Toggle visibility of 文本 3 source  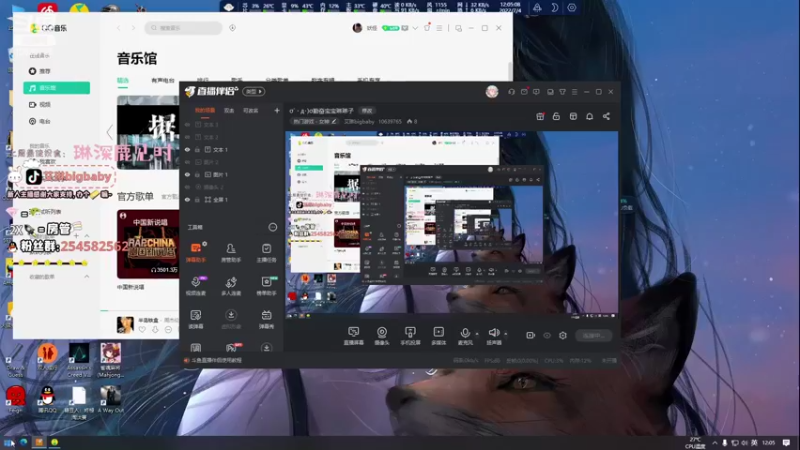pyautogui.click(x=187, y=124)
